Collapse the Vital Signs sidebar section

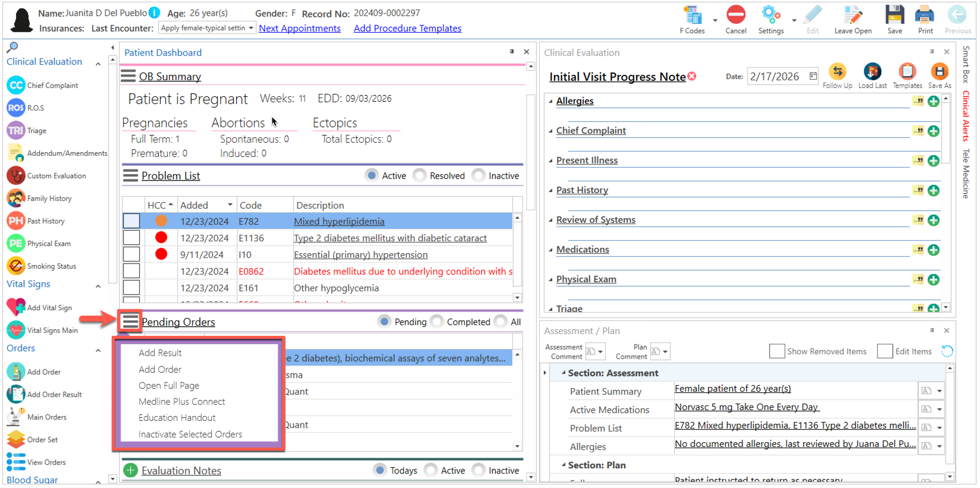(x=98, y=286)
